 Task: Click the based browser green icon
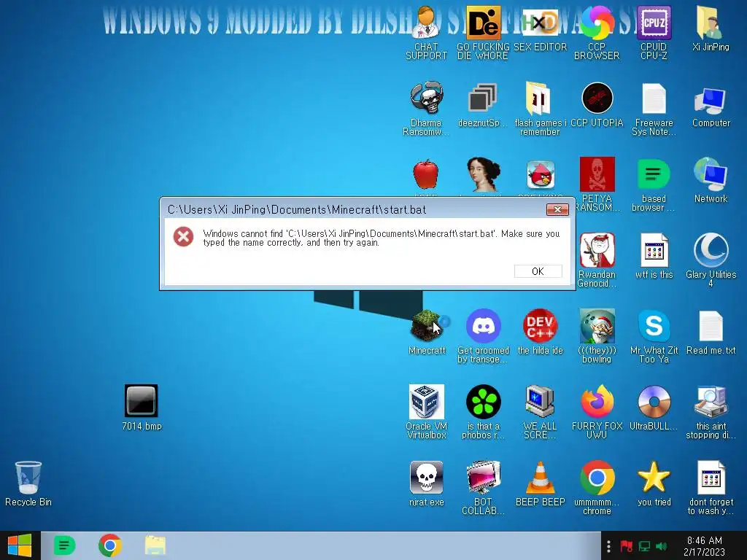click(x=654, y=174)
